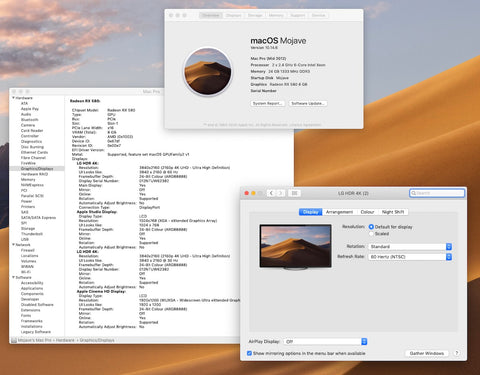This screenshot has width=480, height=375.
Task: Click the Apple Cinema HD Display heading
Action: (101, 291)
